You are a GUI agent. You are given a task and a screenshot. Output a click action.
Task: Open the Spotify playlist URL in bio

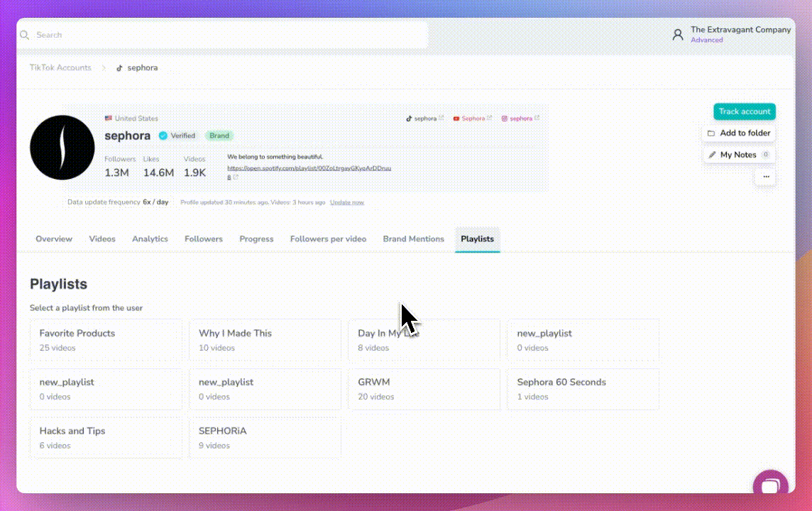coord(309,172)
